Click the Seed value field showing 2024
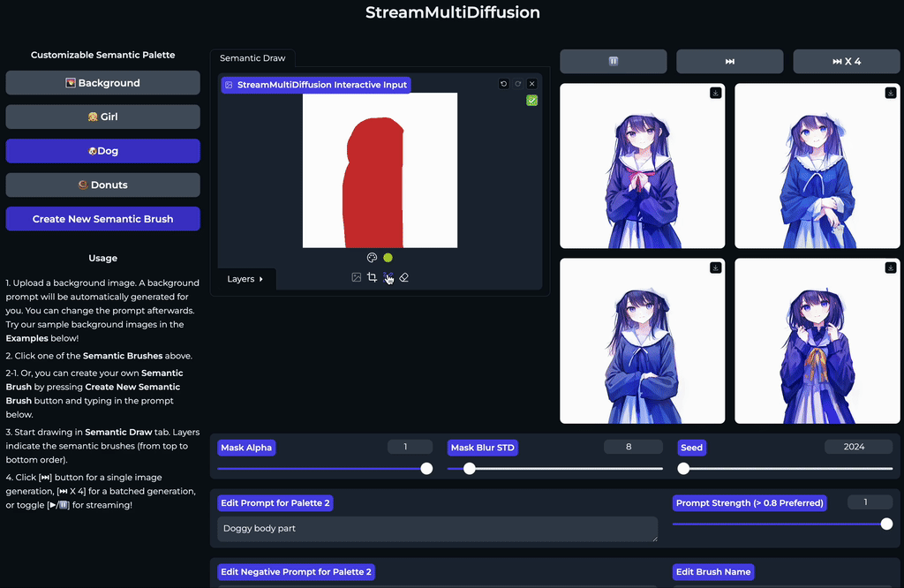 [858, 447]
